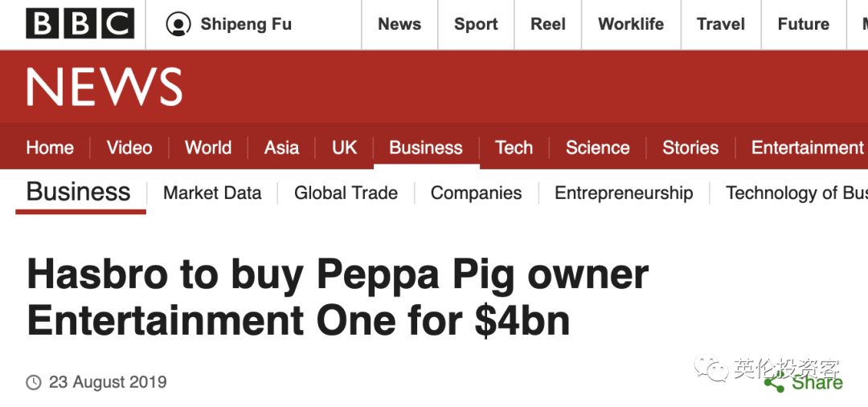Open the Travel section

pos(720,24)
